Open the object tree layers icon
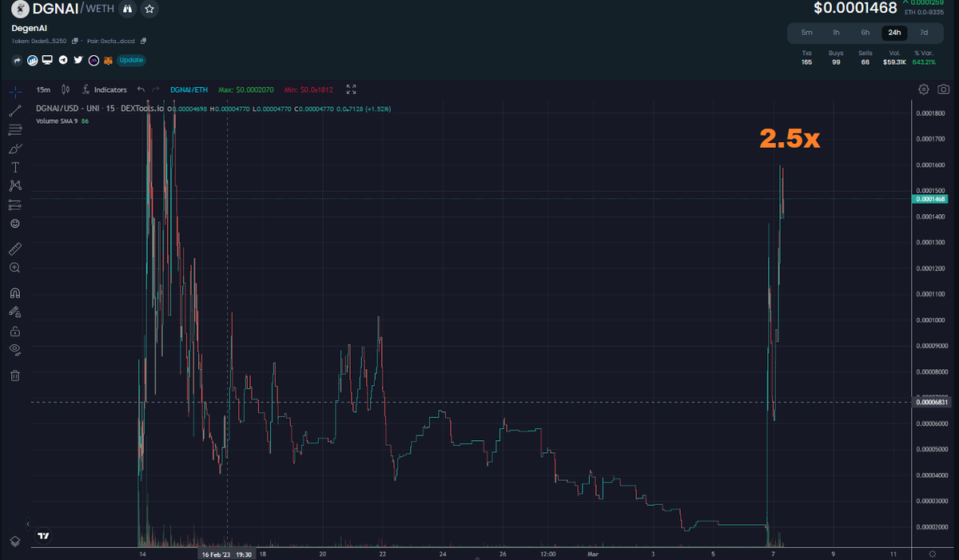The width and height of the screenshot is (959, 560). pyautogui.click(x=14, y=541)
